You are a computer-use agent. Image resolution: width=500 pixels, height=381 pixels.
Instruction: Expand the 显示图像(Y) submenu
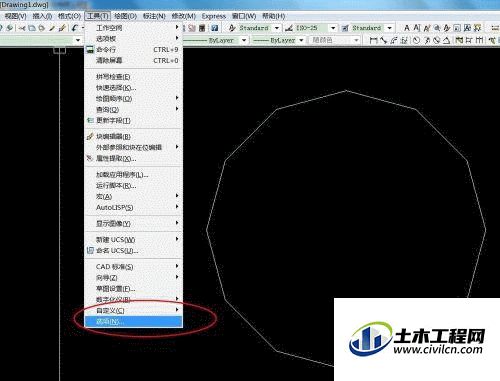tap(133, 223)
